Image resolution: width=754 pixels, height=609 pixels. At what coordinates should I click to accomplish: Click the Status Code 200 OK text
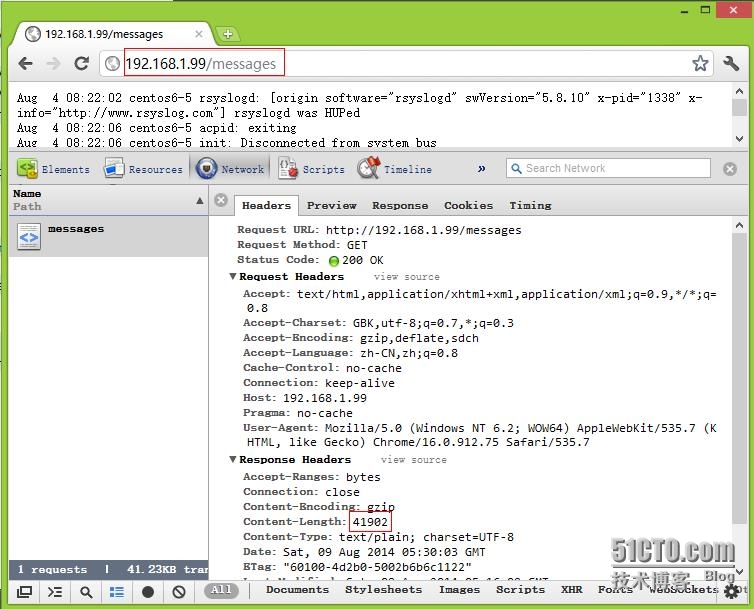(x=363, y=260)
